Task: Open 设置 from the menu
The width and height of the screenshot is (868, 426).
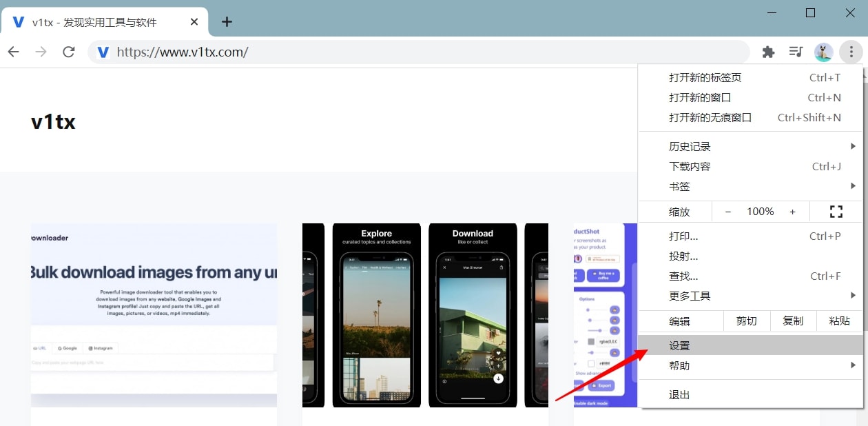Action: pos(679,345)
